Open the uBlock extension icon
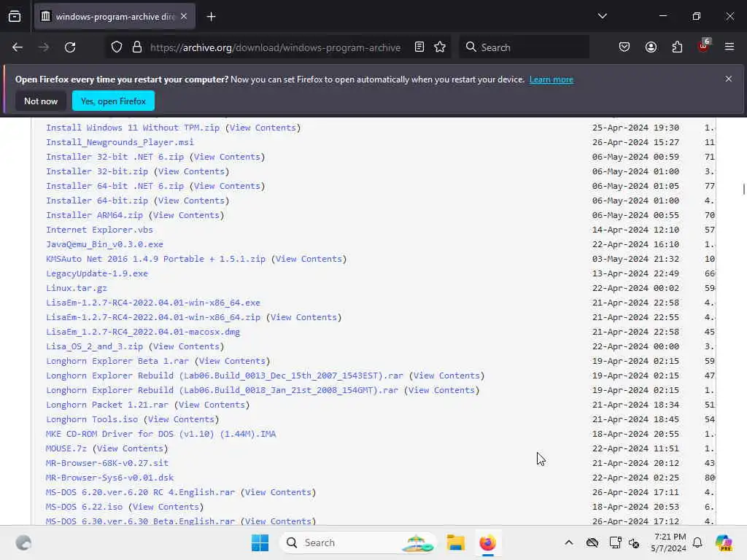 tap(704, 46)
